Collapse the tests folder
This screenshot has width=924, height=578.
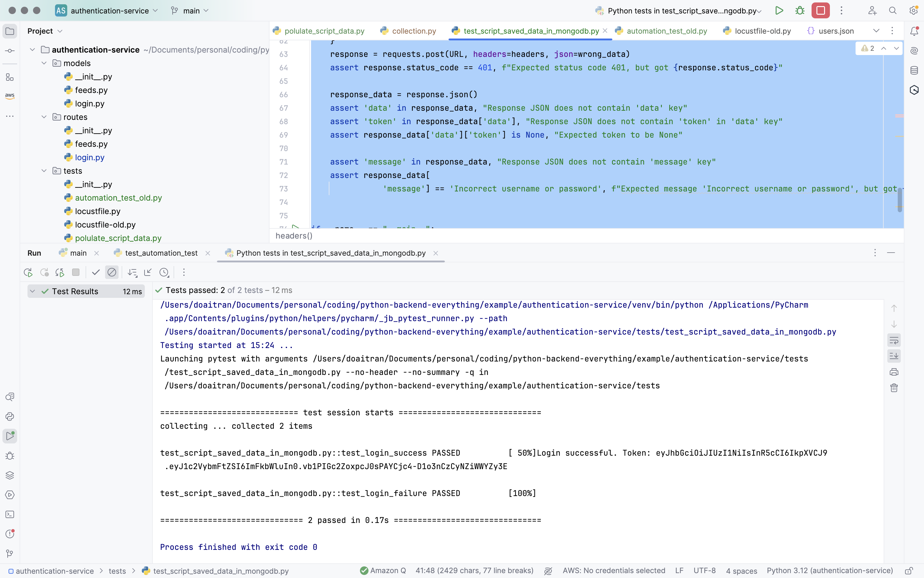[x=44, y=171]
